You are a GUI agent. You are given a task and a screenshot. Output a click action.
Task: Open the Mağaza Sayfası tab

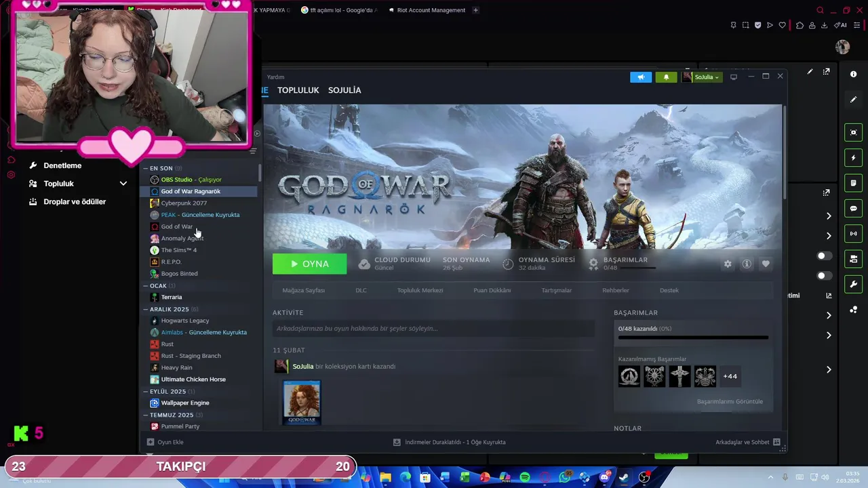[x=303, y=290]
